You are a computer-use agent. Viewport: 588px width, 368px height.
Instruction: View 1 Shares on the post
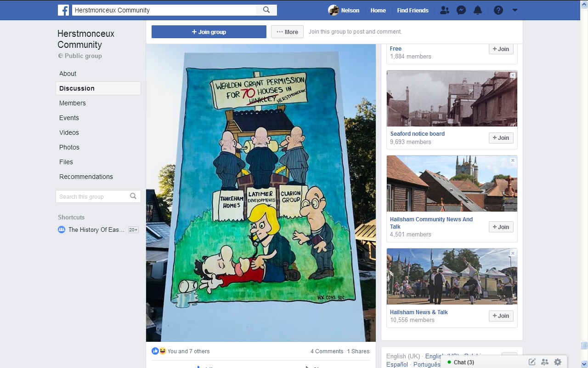[x=358, y=351]
